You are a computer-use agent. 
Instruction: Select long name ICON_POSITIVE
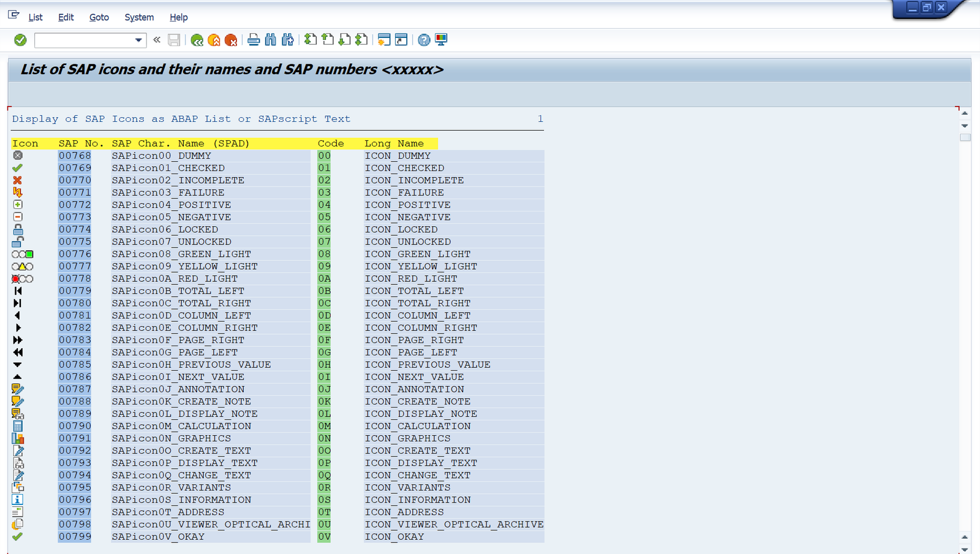click(x=407, y=205)
